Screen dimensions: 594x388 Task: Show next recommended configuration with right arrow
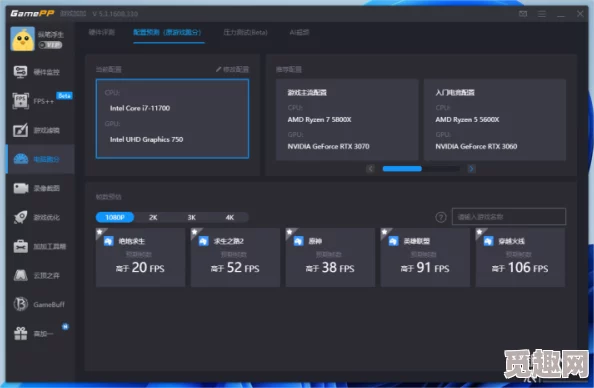point(471,169)
